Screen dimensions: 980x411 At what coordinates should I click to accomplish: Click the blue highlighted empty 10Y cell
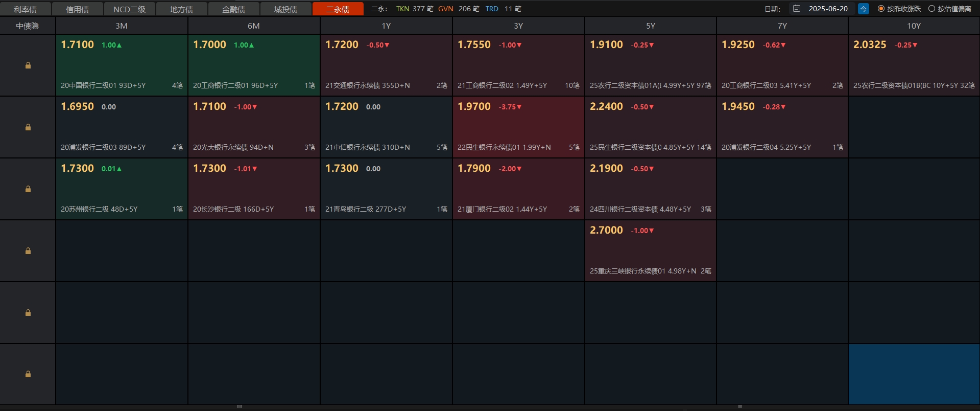pyautogui.click(x=914, y=374)
